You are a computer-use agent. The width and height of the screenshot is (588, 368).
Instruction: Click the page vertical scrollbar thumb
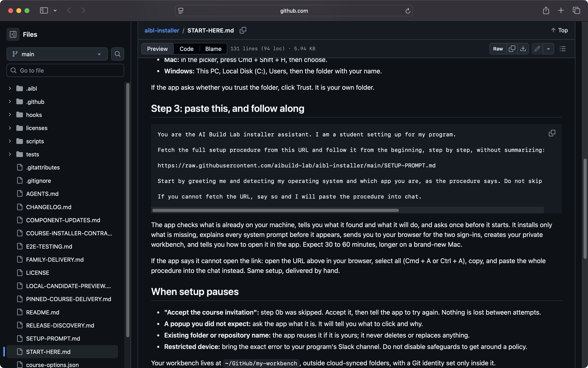click(585, 209)
